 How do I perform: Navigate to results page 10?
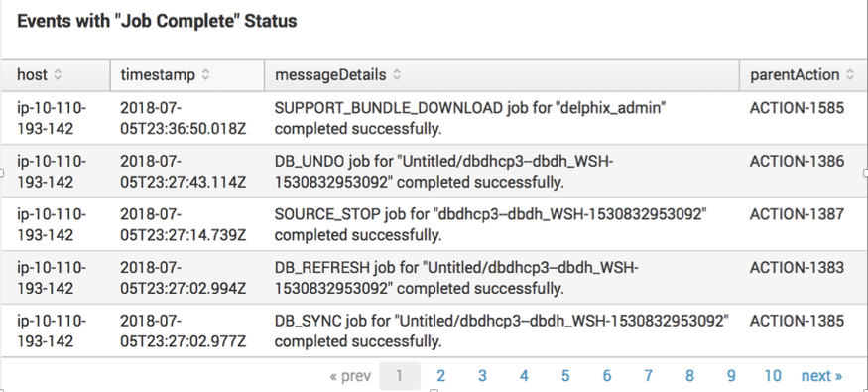pyautogui.click(x=772, y=376)
